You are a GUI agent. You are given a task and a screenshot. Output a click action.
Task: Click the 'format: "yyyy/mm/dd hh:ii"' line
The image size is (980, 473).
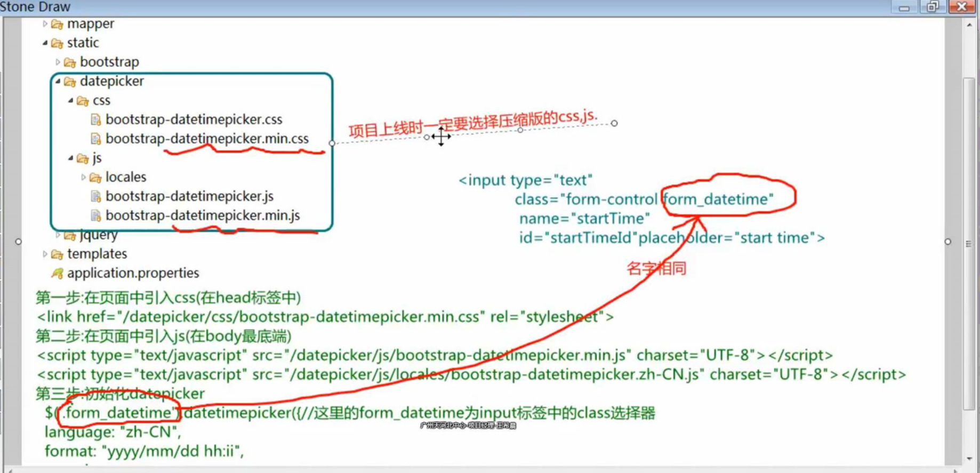(144, 451)
